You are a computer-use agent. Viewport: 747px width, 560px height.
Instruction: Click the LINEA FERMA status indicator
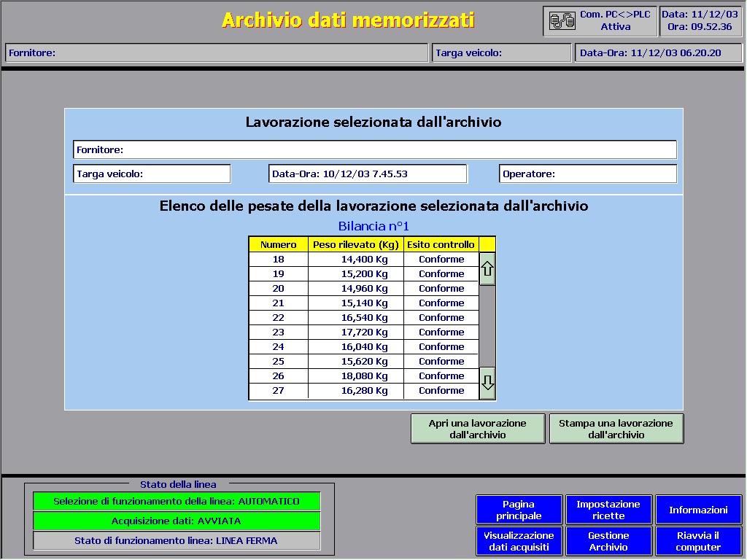coord(177,541)
